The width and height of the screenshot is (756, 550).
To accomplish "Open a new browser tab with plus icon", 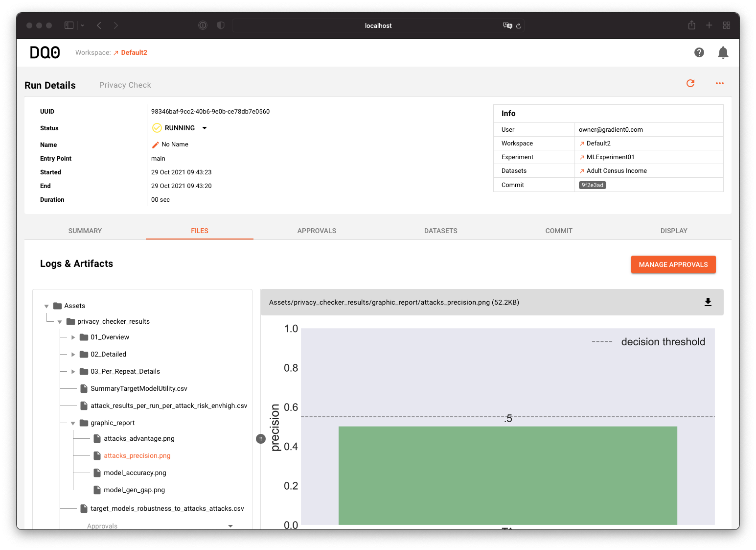I will [709, 25].
